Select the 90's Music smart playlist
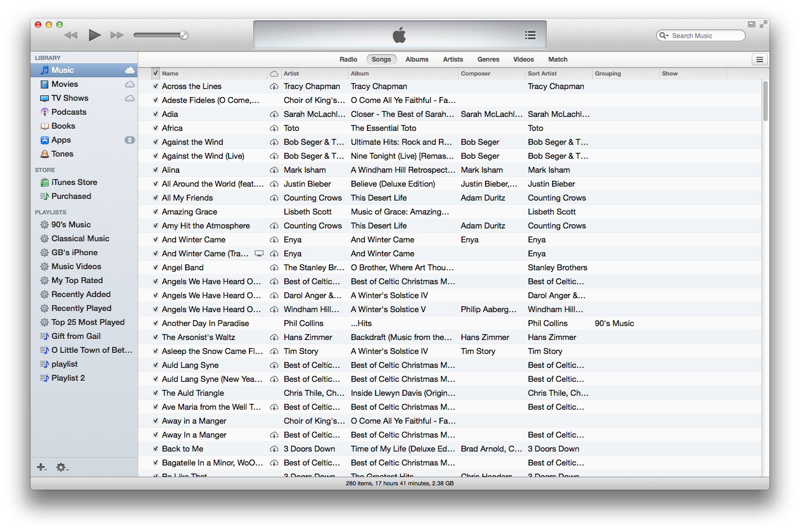Screen dimensions: 800x532 point(84,225)
